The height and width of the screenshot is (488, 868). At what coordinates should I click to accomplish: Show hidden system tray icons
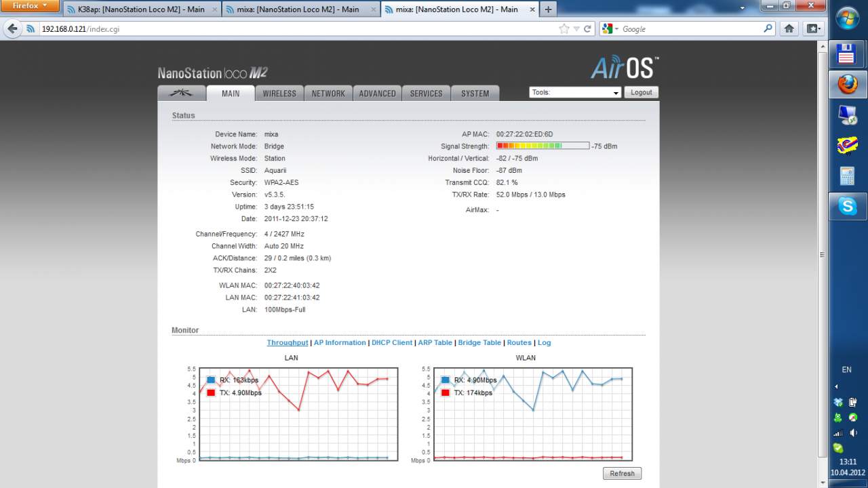point(836,386)
